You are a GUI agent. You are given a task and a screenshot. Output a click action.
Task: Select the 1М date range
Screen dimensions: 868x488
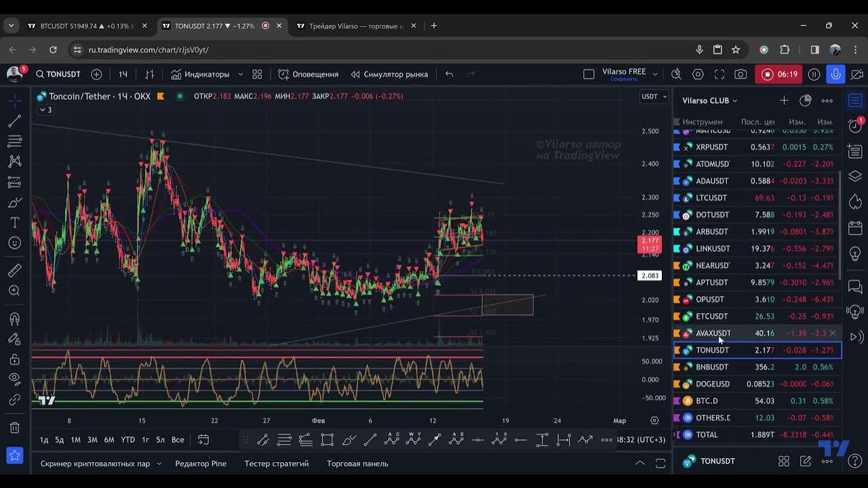76,440
